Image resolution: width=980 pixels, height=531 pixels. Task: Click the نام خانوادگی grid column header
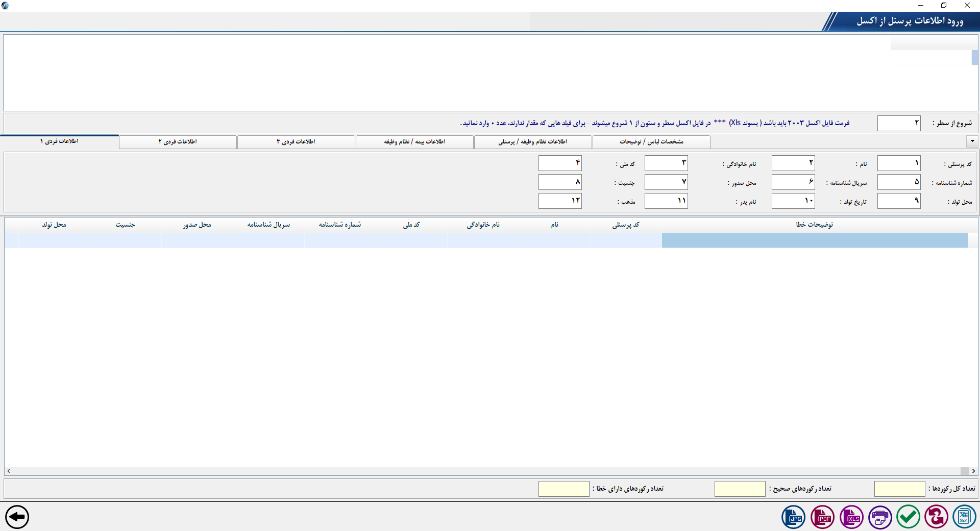483,225
